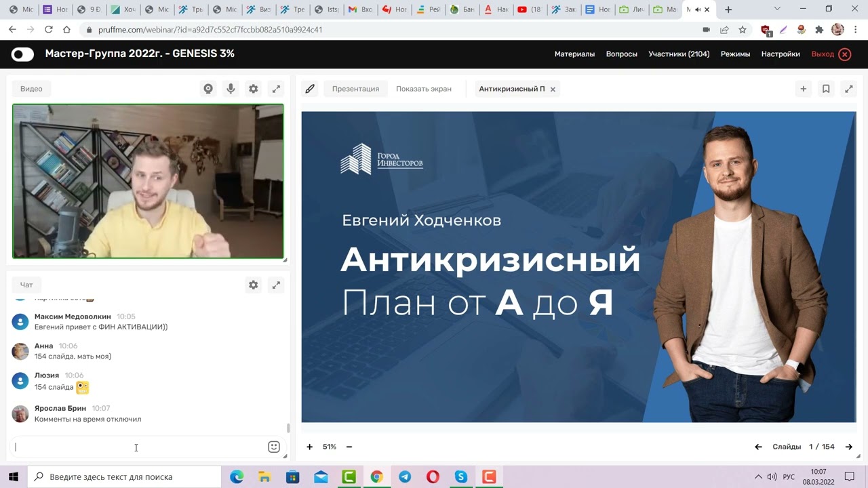Go to next slide with right arrow
Viewport: 868px width, 488px height.
pyautogui.click(x=849, y=447)
